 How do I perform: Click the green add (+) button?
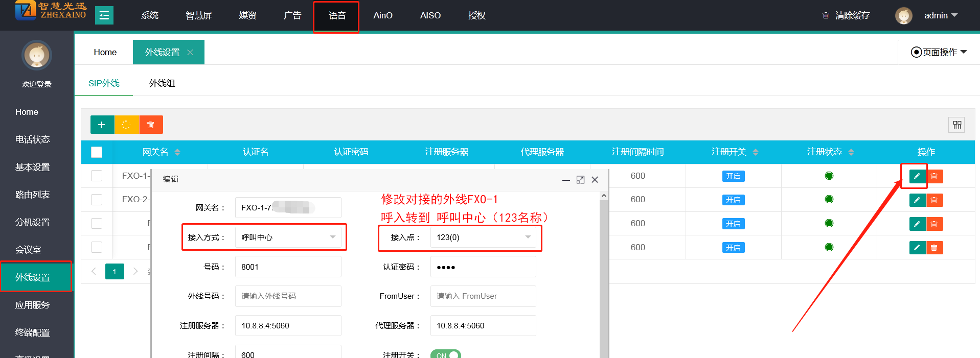coord(102,125)
